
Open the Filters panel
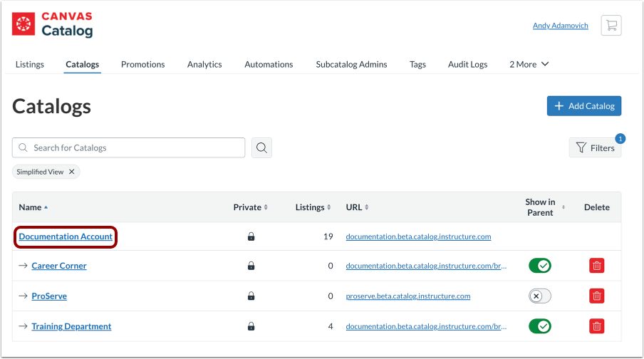[595, 147]
